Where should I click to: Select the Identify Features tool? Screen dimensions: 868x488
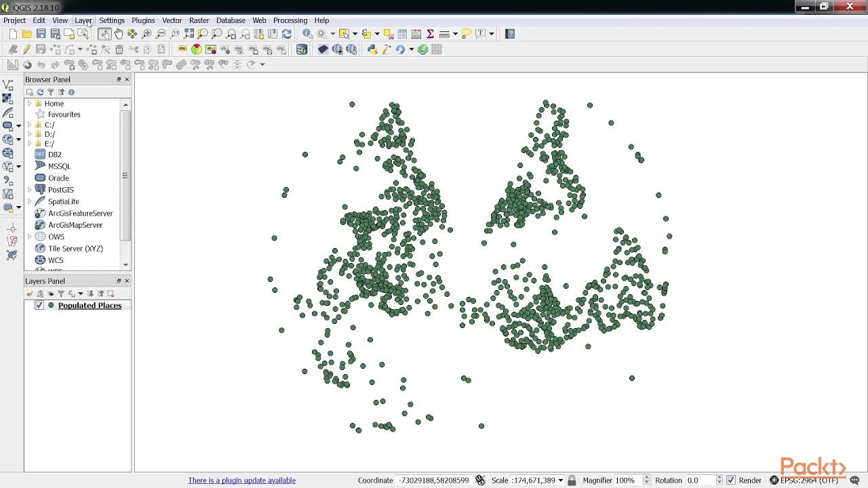307,34
